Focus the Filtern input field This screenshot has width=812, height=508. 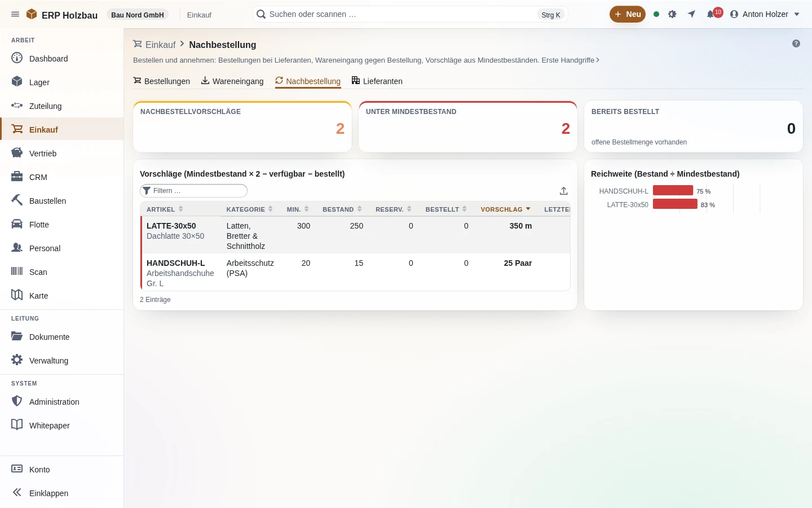[193, 191]
